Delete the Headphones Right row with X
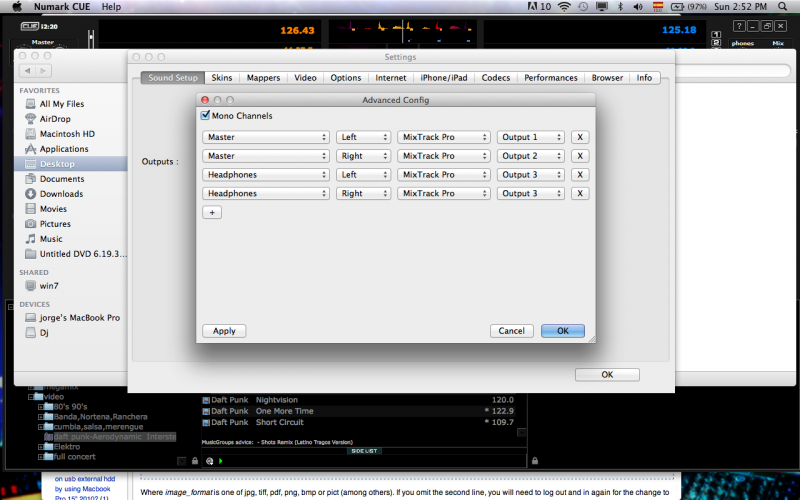The height and width of the screenshot is (500, 800). [581, 193]
